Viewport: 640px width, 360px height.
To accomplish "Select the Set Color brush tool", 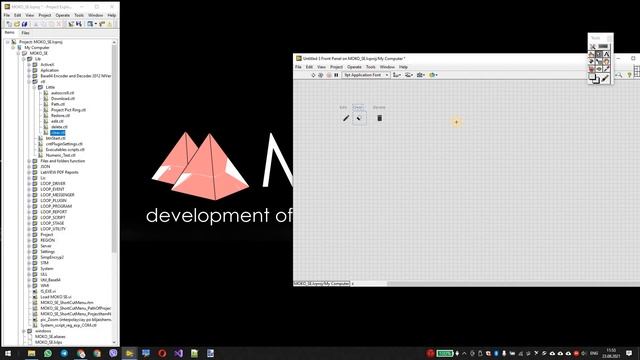I will click(605, 78).
